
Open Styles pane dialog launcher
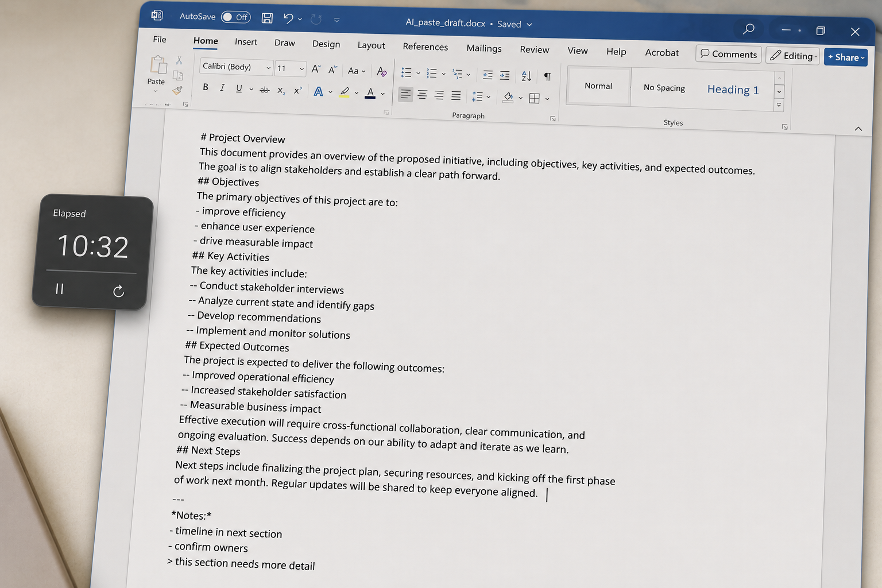[784, 127]
